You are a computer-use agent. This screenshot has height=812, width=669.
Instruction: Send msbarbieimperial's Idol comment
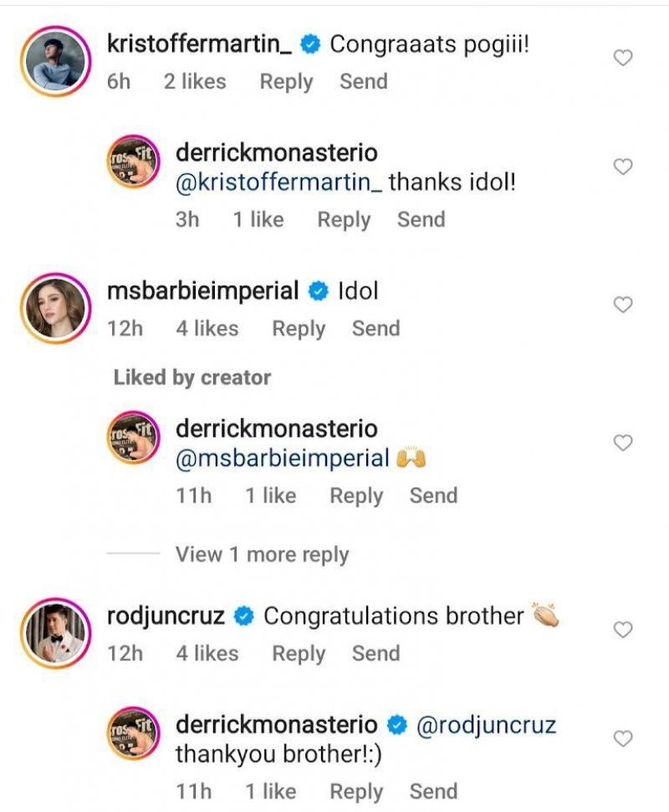tap(375, 329)
